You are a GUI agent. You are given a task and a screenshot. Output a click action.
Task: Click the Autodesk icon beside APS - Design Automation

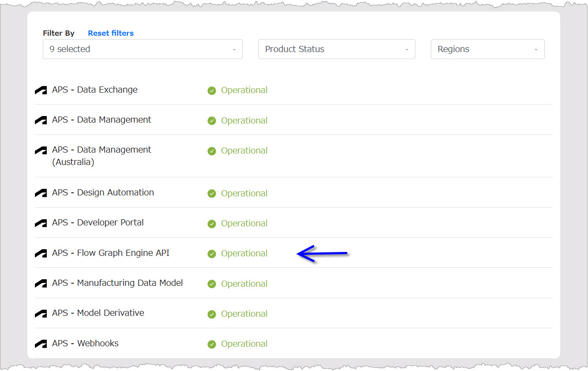pos(41,192)
